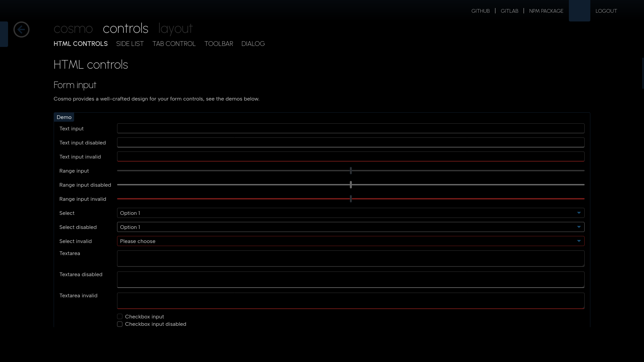Image resolution: width=644 pixels, height=362 pixels.
Task: Go to the TOOLBAR tab
Action: tap(218, 44)
